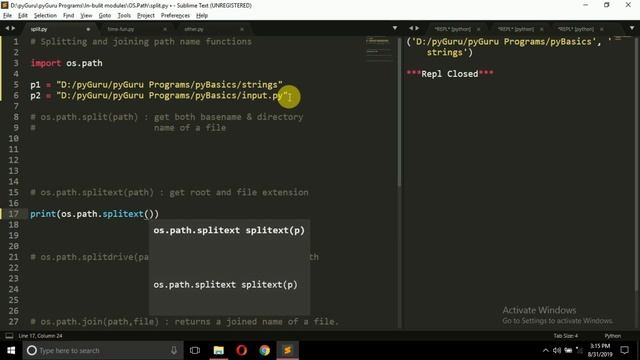The image size is (640, 360).
Task: Click the comment on line 15 about splitext
Action: coord(169,192)
